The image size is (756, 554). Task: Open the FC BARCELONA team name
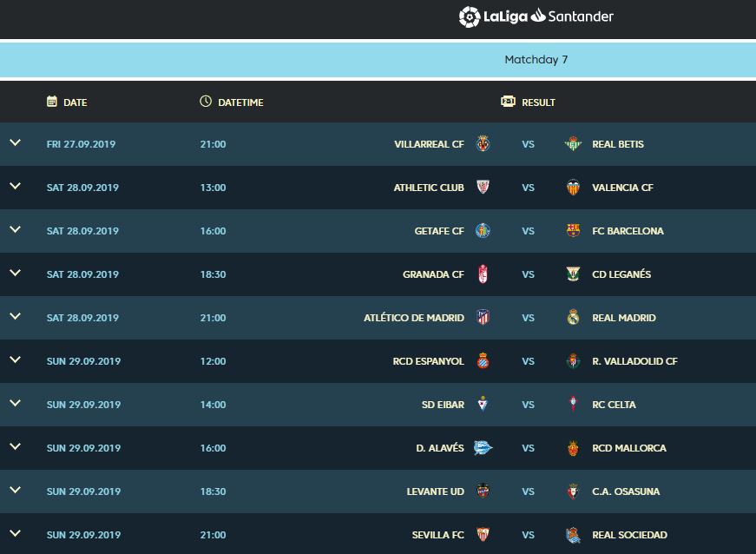(x=628, y=231)
